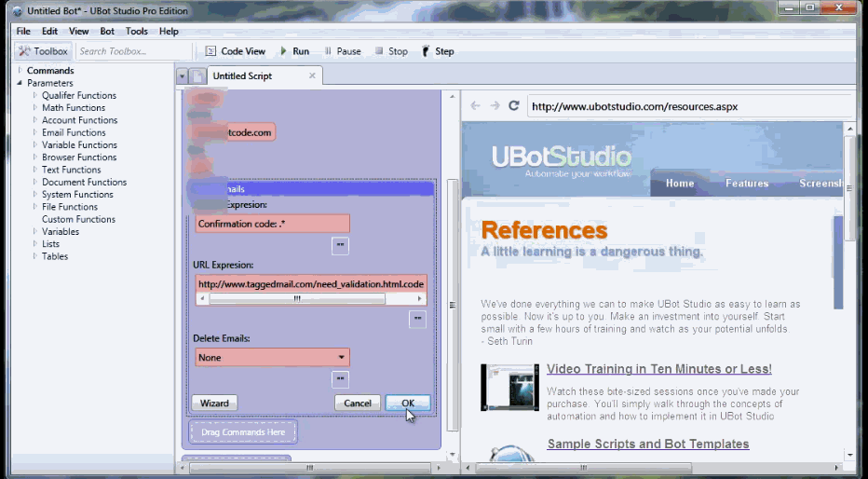Expand Browser Functions
This screenshot has height=479, width=868.
pos(34,157)
